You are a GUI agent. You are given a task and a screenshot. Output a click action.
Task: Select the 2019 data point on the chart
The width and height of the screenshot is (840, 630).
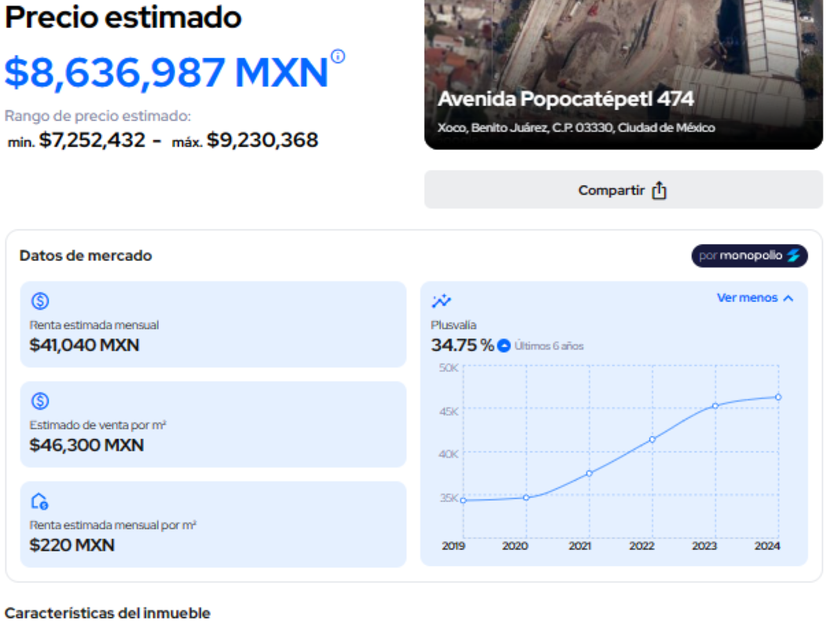click(x=463, y=500)
